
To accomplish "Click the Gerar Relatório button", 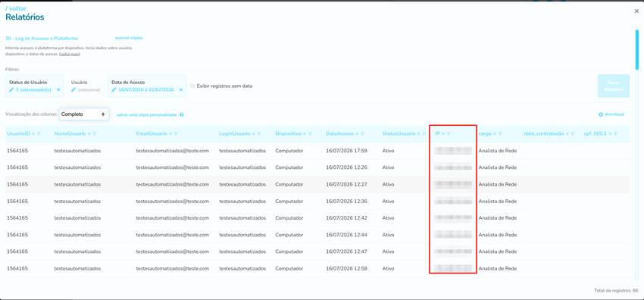I will pos(613,86).
